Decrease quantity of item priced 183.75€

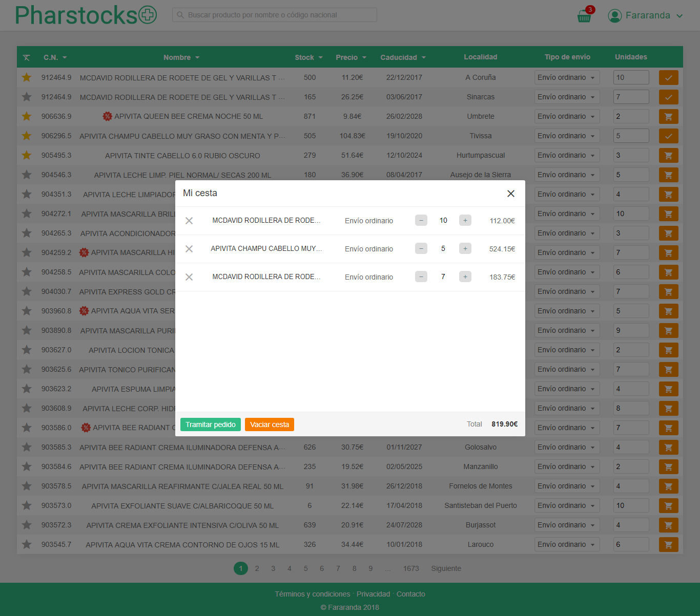[x=421, y=277]
